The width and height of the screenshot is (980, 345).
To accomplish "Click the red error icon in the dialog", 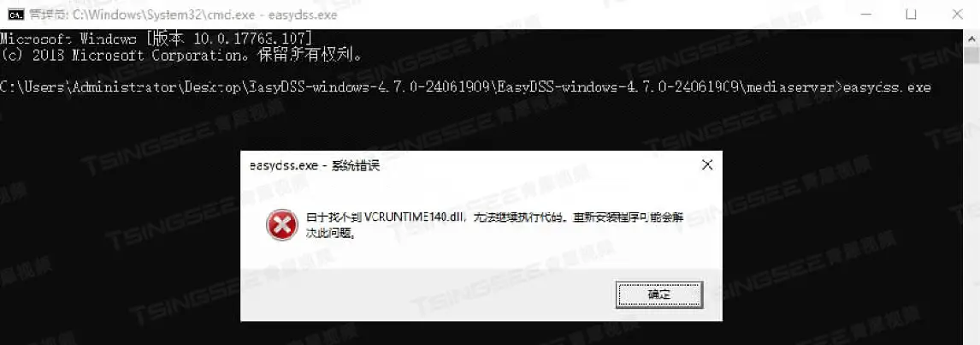I will [x=281, y=225].
